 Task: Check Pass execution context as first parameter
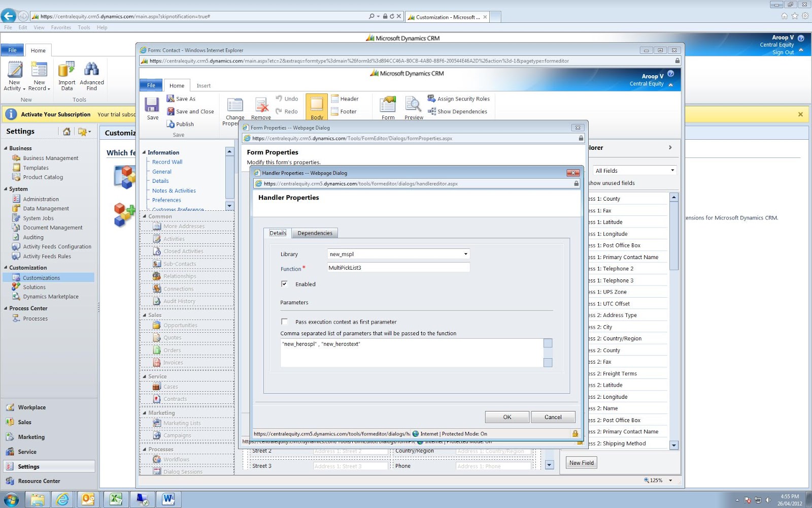tap(285, 322)
